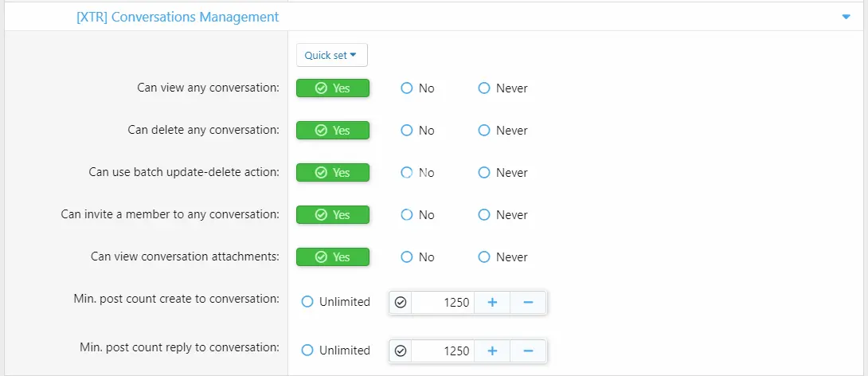Click minus icon for reply post count
The height and width of the screenshot is (376, 868).
527,351
